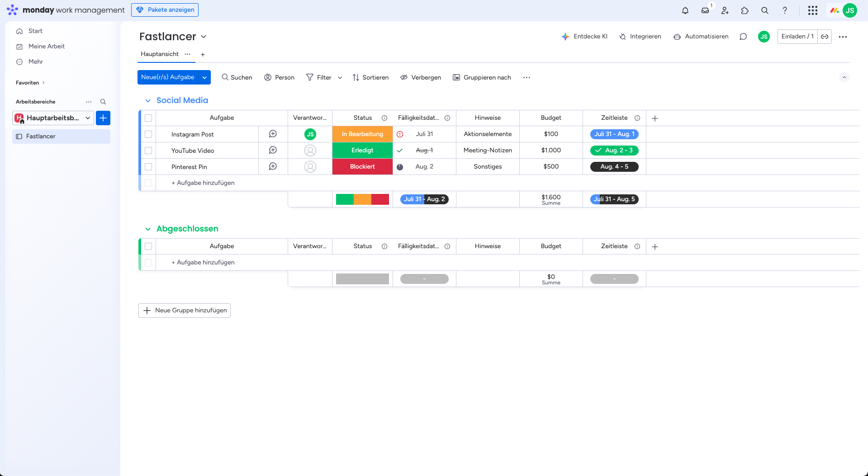Click Aufgabe hinzufügen in Abgeschlossen
Screen dimensions: 868x476
pos(203,263)
